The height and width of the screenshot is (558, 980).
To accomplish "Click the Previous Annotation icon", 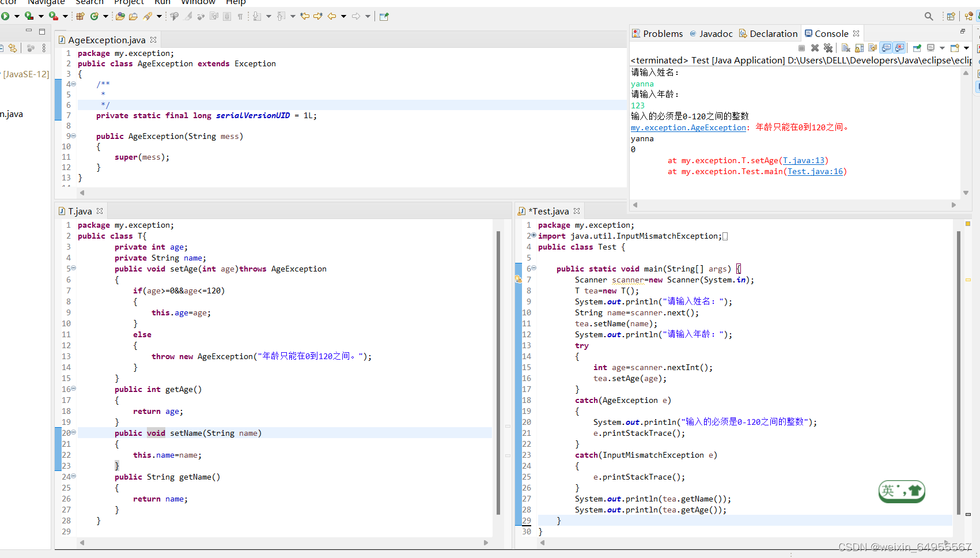I will pos(281,16).
